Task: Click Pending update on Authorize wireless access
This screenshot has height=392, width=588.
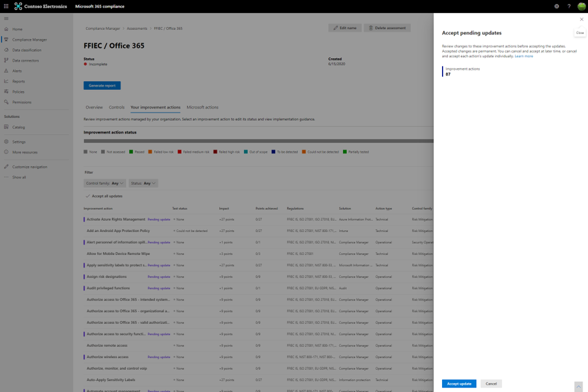Action: (159, 357)
